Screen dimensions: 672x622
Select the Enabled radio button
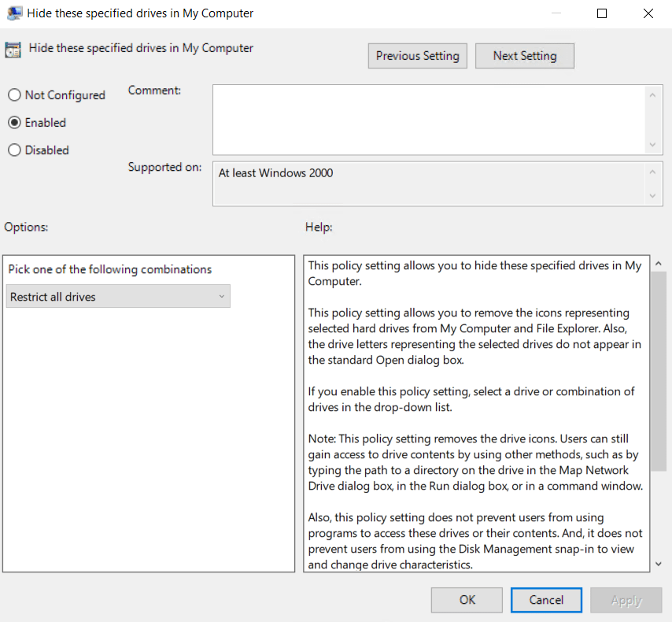pos(14,123)
